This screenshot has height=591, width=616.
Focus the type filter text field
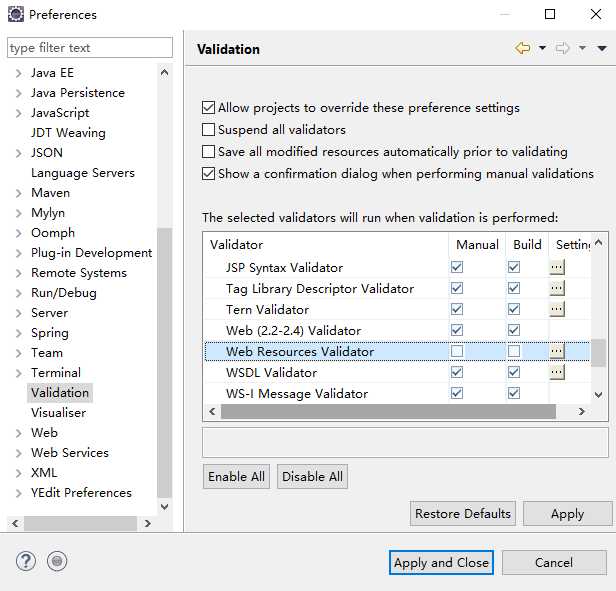[x=89, y=48]
